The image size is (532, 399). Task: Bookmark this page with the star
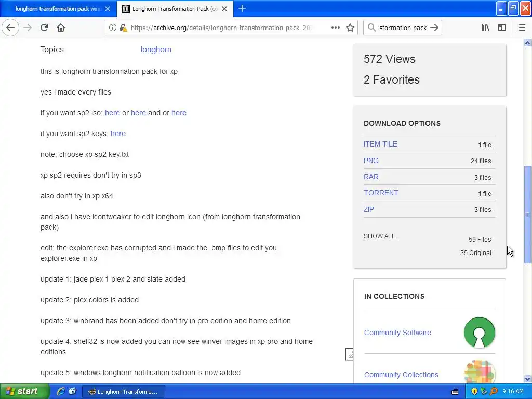pyautogui.click(x=350, y=28)
